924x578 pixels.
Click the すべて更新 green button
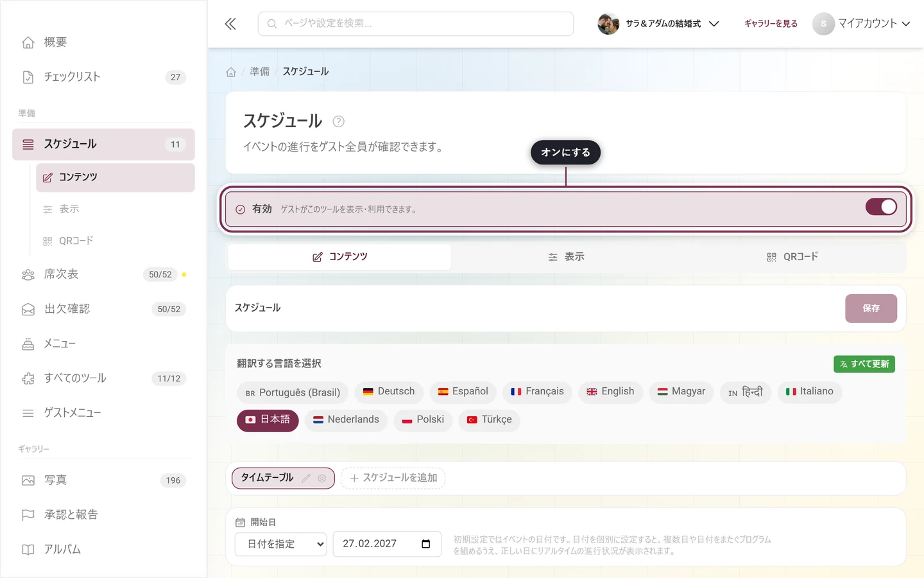click(x=864, y=364)
